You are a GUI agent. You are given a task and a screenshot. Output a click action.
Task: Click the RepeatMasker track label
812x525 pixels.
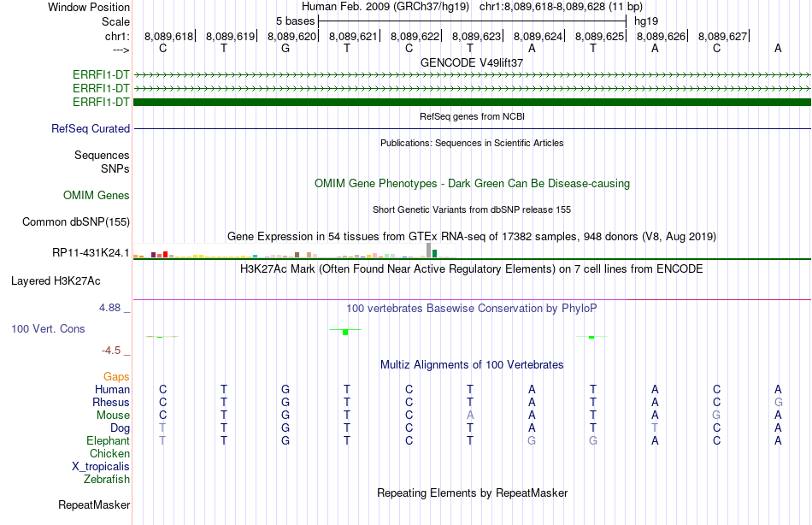(x=94, y=504)
